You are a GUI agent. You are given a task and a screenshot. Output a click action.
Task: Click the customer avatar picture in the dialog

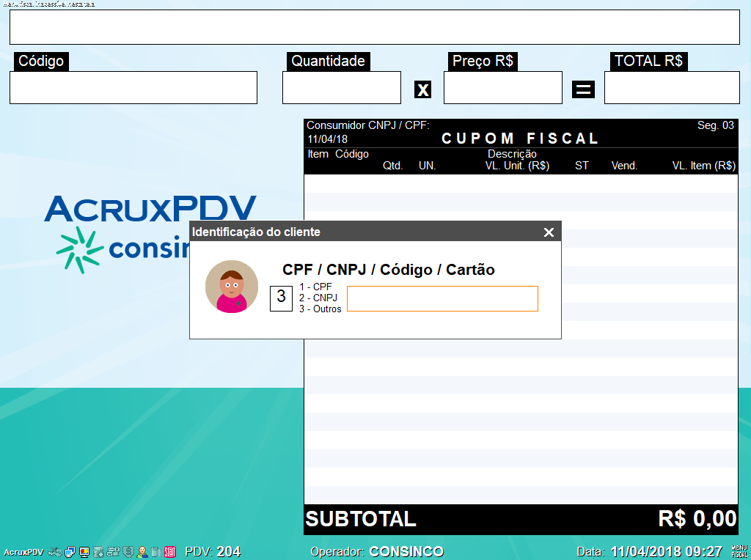231,287
